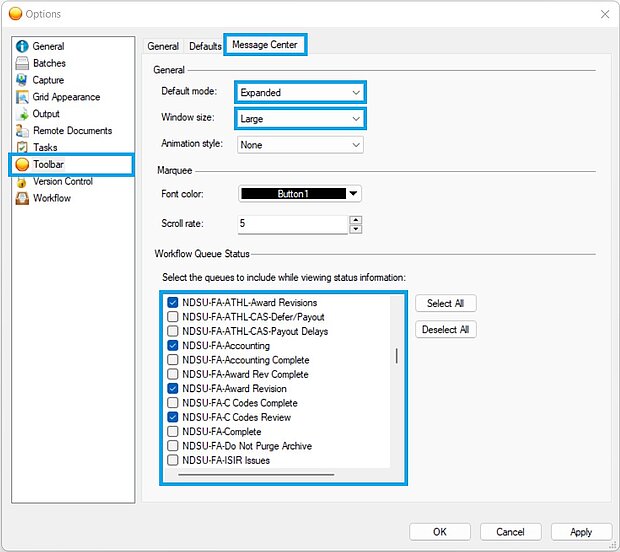This screenshot has width=620, height=552.
Task: Open the Font color dropdown arrow
Action: click(x=353, y=194)
